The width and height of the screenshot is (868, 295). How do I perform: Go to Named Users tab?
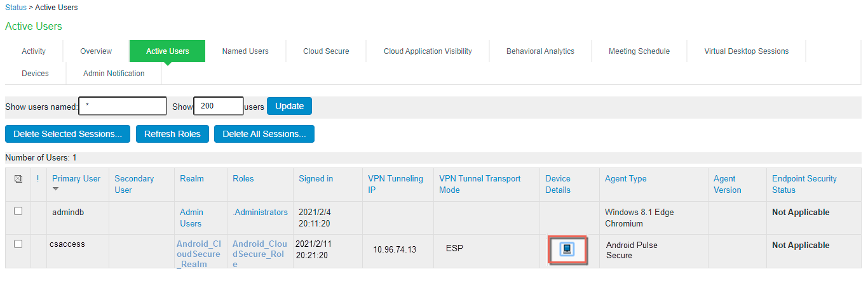pos(245,51)
